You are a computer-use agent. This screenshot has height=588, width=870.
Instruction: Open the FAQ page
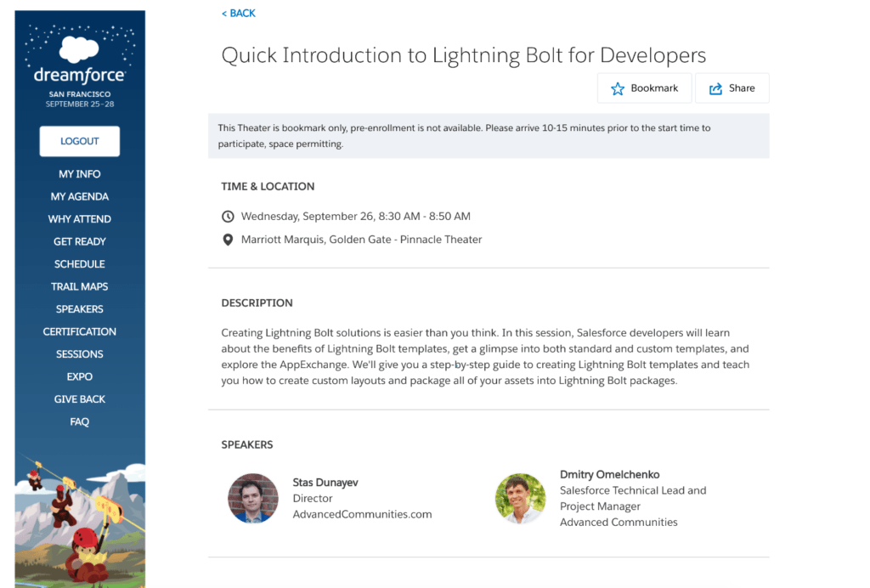tap(79, 421)
